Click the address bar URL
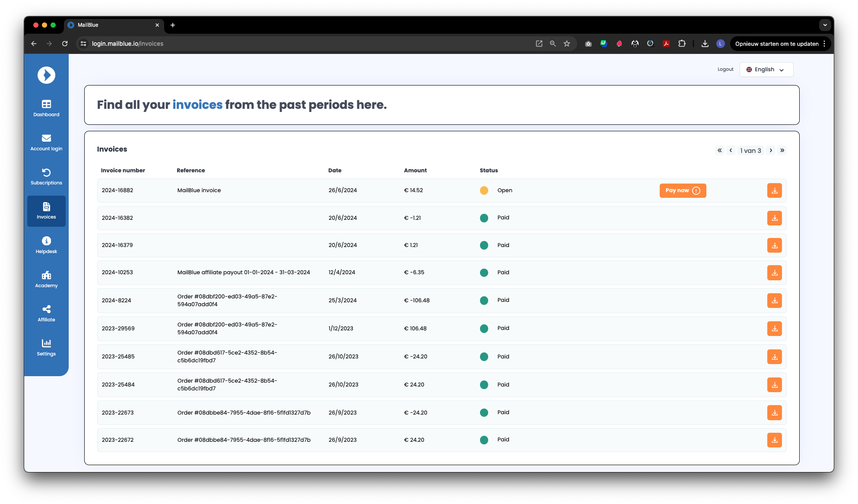858x504 pixels. (x=127, y=44)
